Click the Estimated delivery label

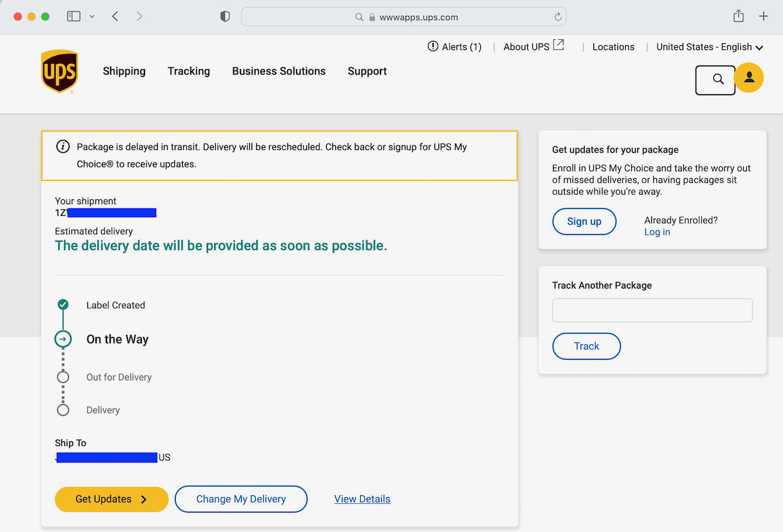pyautogui.click(x=94, y=231)
